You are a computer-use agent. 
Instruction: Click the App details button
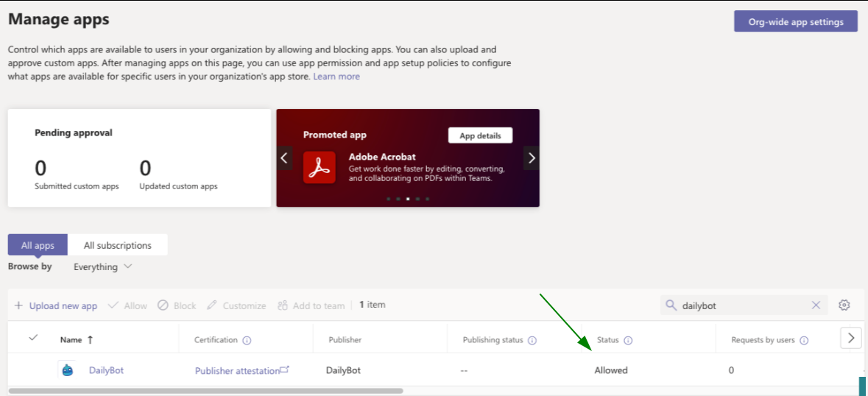480,135
